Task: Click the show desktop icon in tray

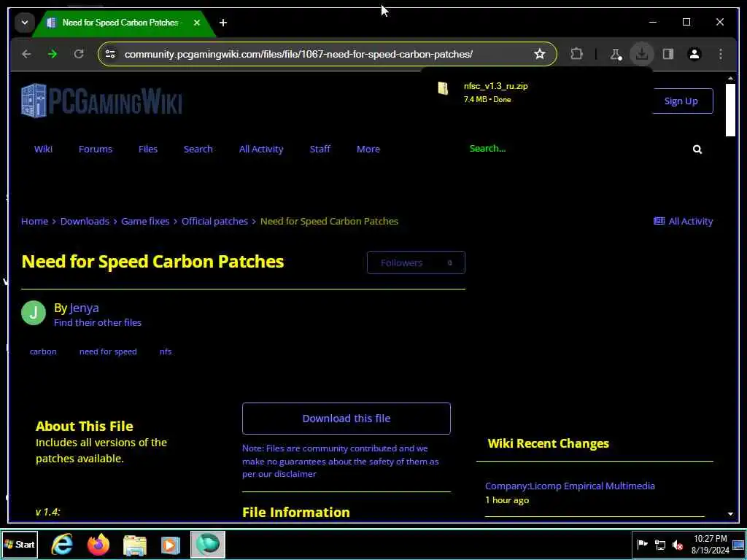Action: coord(738,545)
